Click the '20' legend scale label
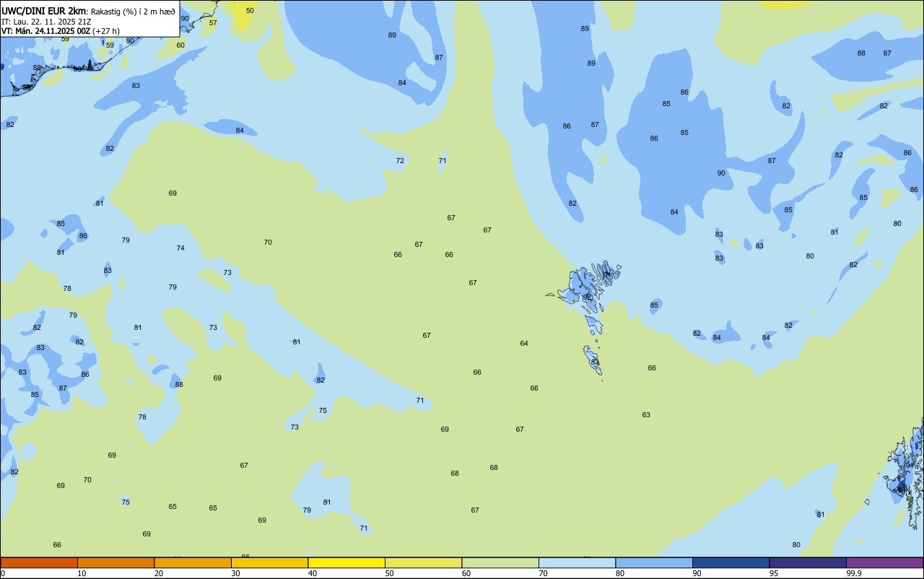 pos(159,573)
